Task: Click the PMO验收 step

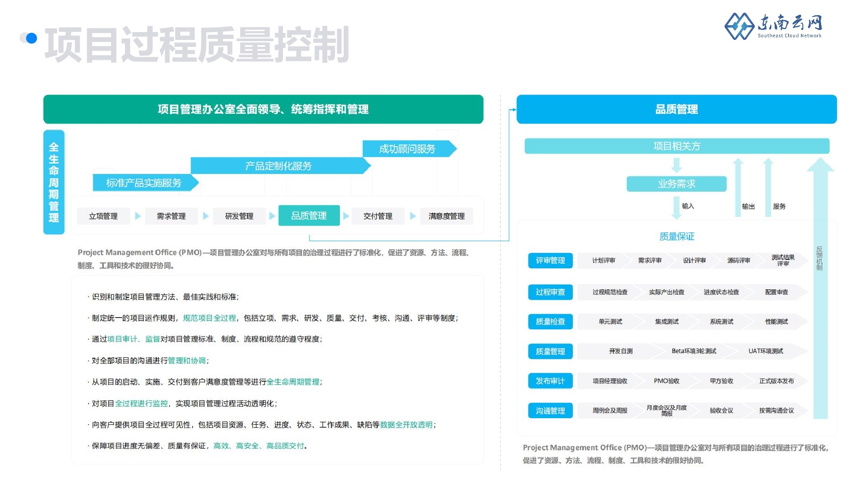Action: pos(667,381)
